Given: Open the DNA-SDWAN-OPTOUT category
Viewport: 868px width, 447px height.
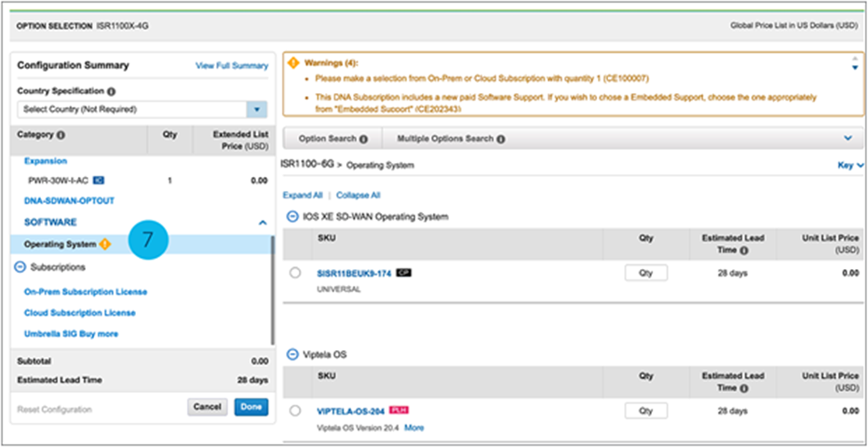Looking at the screenshot, I should (69, 200).
